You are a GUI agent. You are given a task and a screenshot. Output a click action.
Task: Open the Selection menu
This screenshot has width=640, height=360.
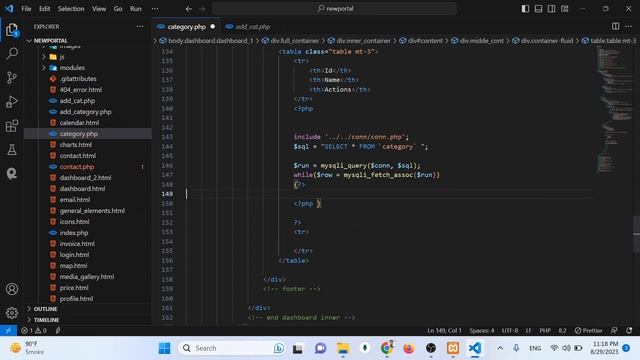click(x=71, y=9)
